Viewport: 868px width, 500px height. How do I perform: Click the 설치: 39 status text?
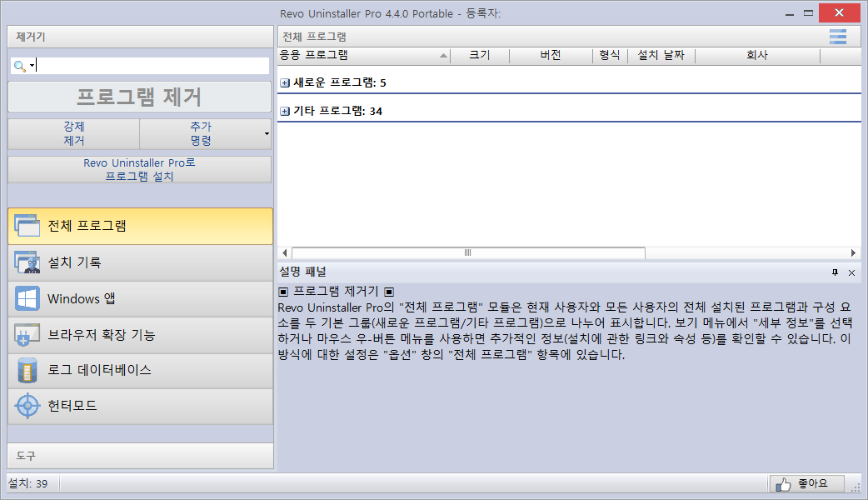click(x=27, y=484)
